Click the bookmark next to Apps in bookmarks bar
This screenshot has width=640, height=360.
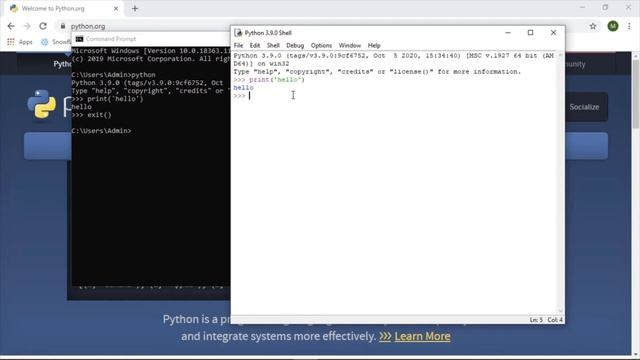click(55, 42)
